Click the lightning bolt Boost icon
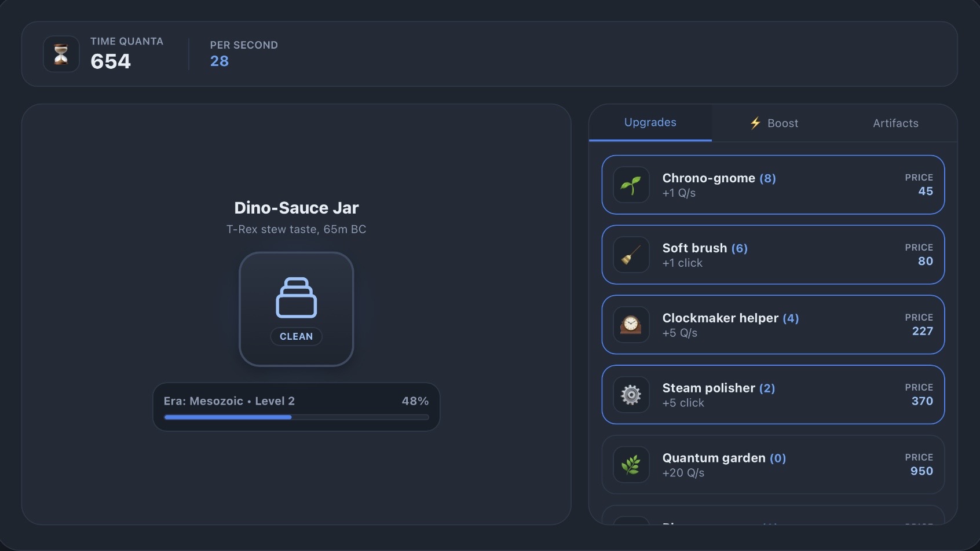This screenshot has height=551, width=980. pyautogui.click(x=755, y=123)
